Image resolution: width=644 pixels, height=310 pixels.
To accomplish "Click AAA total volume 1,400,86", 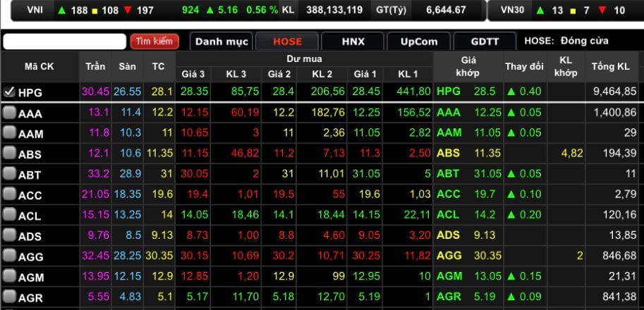I will 614,112.
